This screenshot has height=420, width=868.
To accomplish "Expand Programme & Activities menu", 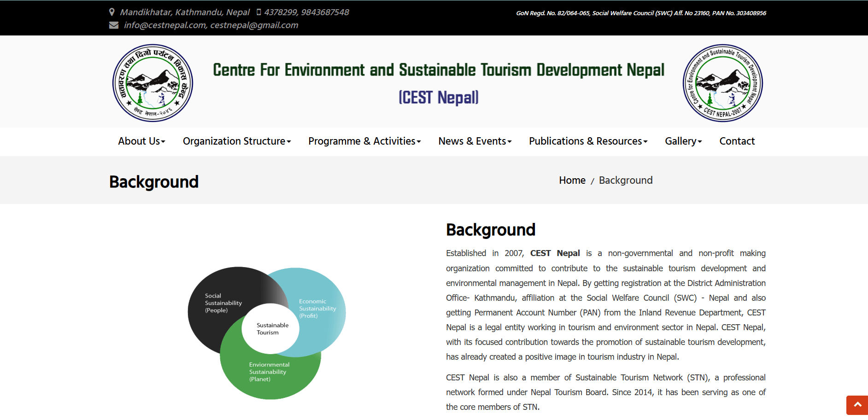I will [364, 141].
